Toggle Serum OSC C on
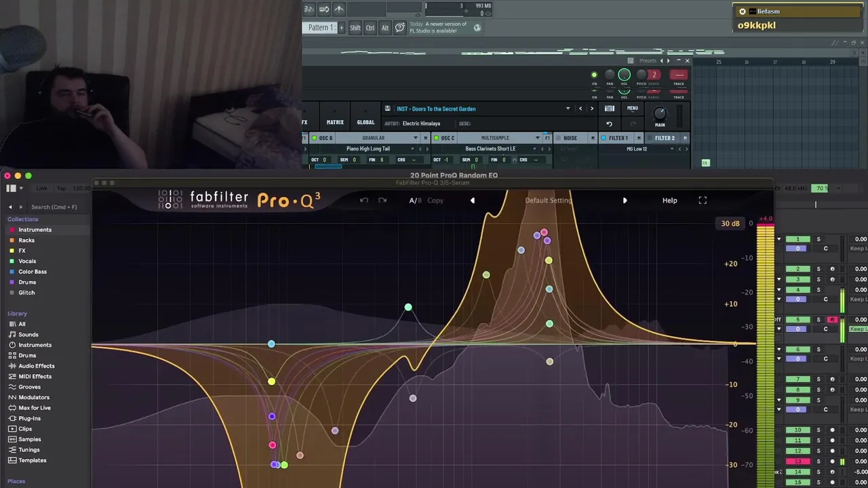The image size is (868, 488). click(x=436, y=138)
